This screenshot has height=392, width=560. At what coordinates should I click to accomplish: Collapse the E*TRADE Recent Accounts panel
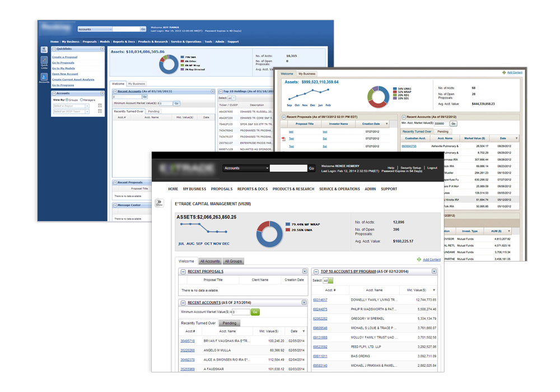(183, 303)
